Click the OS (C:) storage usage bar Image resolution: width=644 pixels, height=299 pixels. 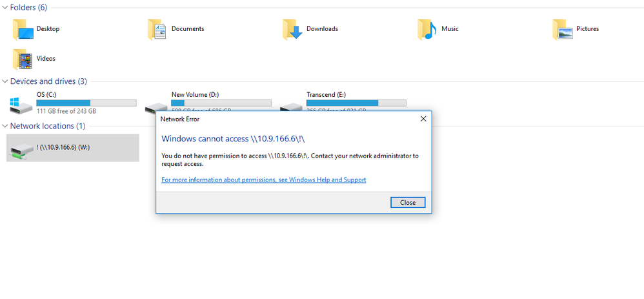[x=86, y=103]
